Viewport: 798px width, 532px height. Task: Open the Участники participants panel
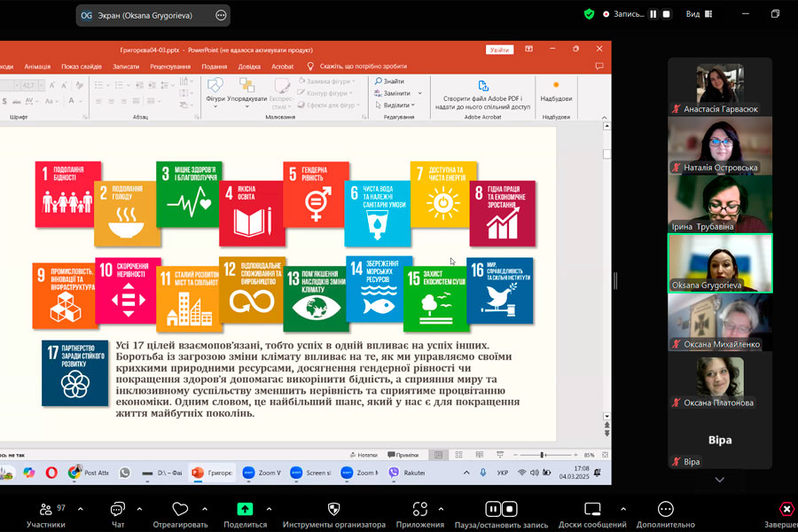(x=46, y=510)
